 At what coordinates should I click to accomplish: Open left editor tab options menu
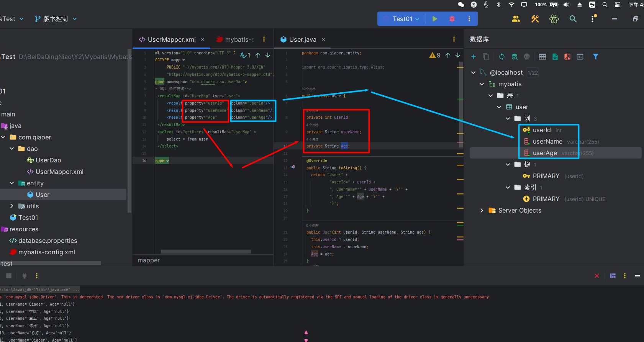click(x=264, y=39)
